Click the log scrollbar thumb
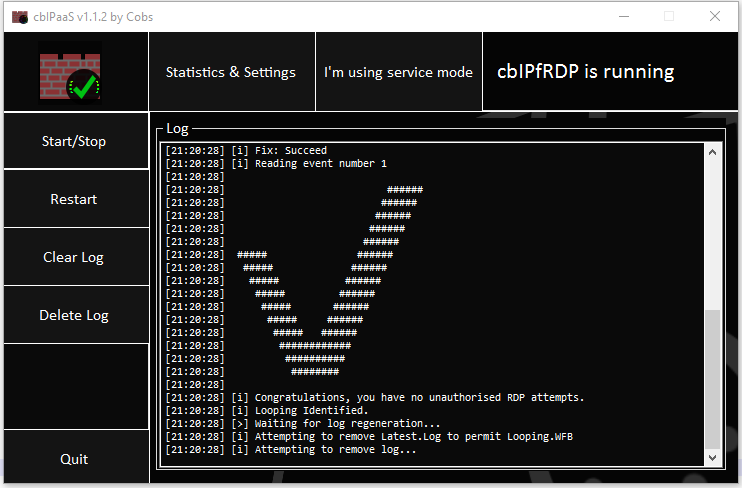Viewport: 742px width, 488px height. [712, 378]
